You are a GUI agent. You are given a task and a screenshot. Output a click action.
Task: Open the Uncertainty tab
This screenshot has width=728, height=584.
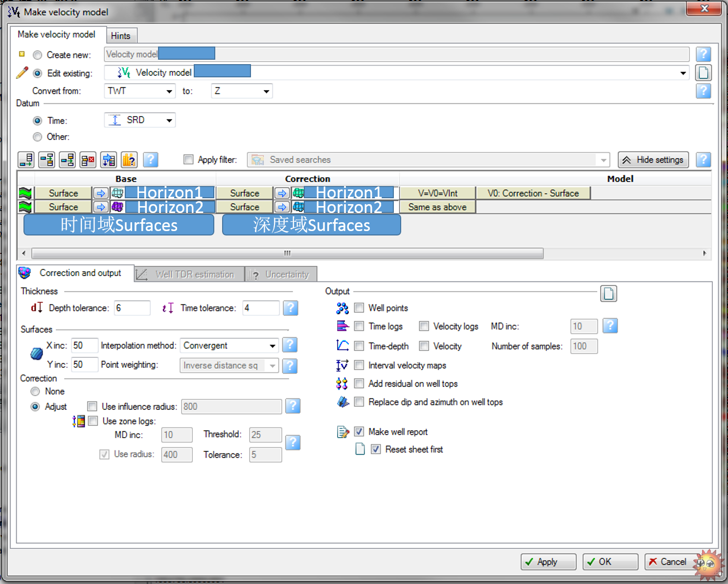click(281, 274)
